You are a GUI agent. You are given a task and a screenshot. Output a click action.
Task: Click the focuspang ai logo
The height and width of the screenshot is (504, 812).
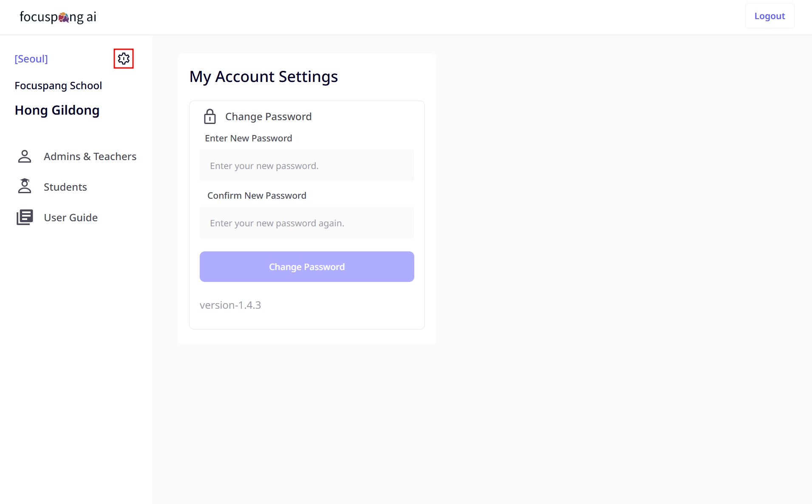(58, 17)
